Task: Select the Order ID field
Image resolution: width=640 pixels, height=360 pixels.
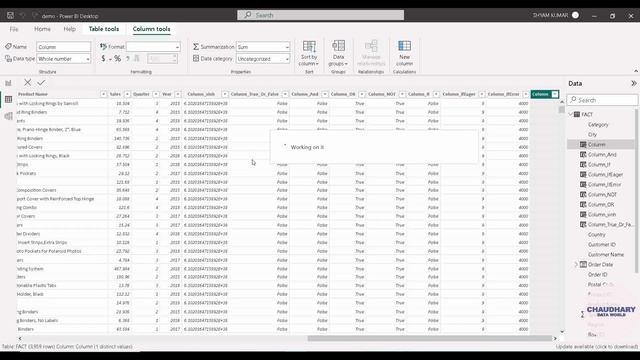Action: pos(598,274)
